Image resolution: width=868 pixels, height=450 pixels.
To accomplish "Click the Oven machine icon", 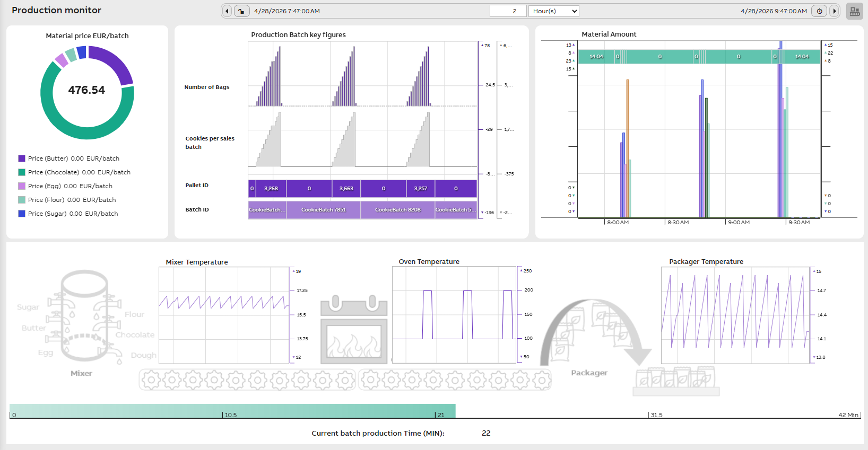I will point(354,330).
